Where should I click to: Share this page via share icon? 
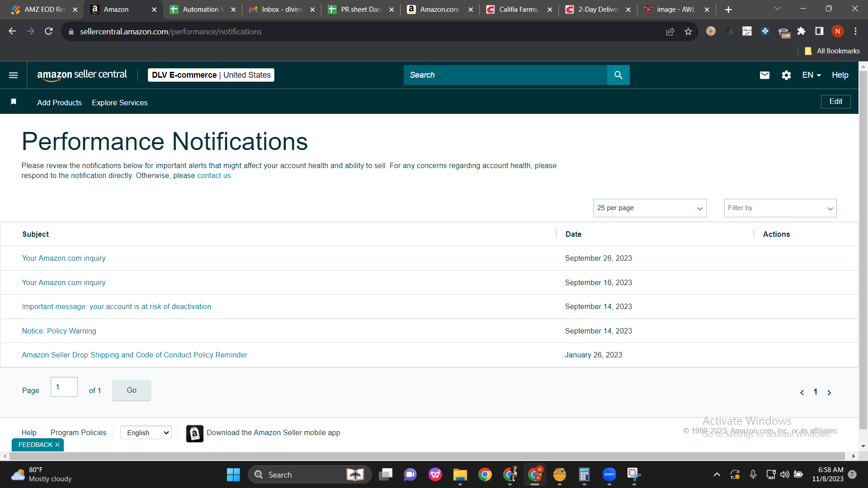670,31
